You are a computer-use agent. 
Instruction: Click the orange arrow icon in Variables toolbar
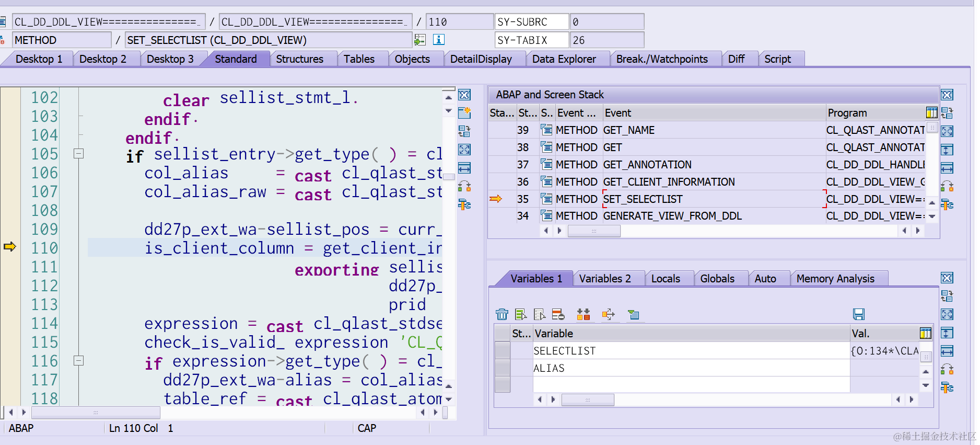[x=609, y=314]
